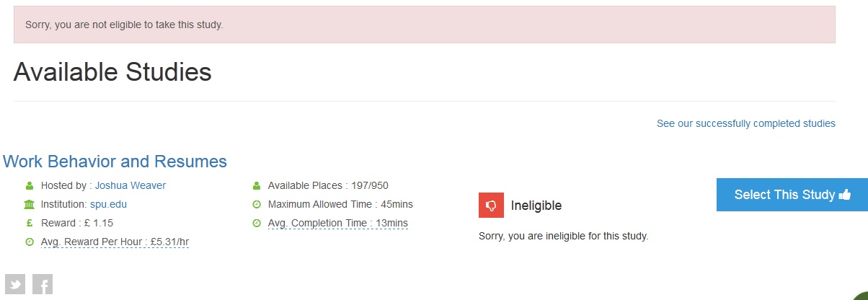Click the pink not-eligible alert banner
This screenshot has width=868, height=300.
(424, 25)
